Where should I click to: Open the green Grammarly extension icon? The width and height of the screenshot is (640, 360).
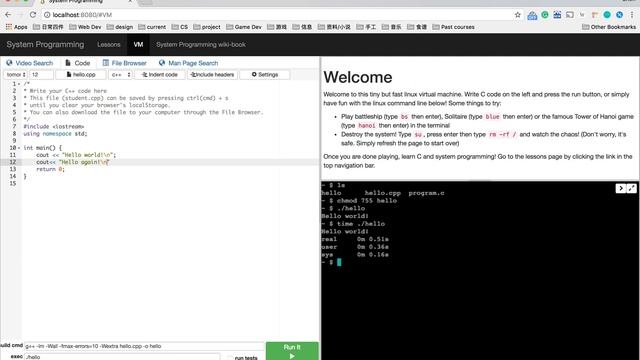coord(545,15)
